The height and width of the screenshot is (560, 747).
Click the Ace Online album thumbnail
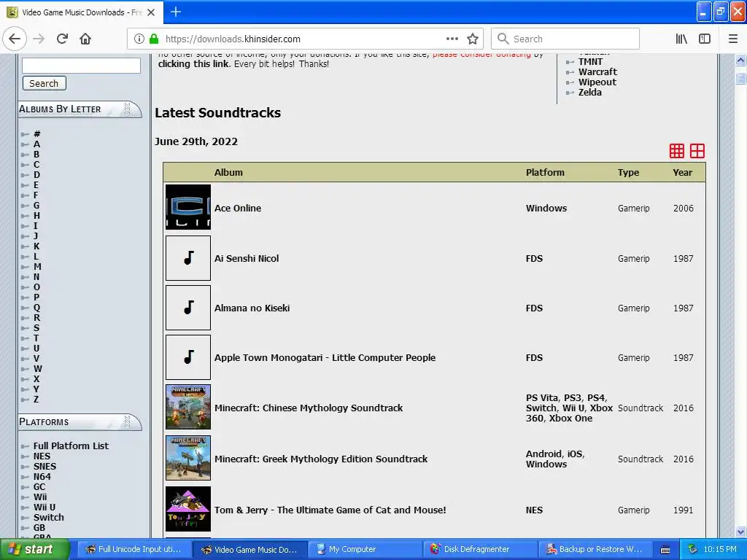pyautogui.click(x=188, y=207)
